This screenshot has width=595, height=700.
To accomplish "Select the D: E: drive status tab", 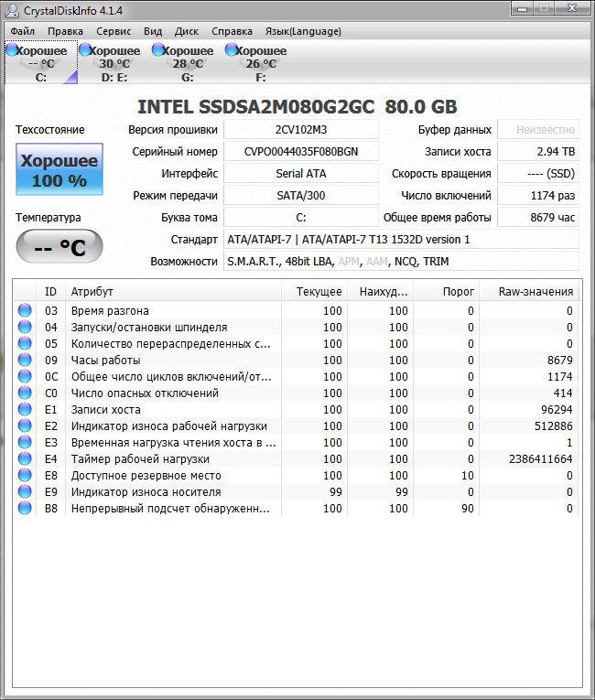I will (x=114, y=62).
